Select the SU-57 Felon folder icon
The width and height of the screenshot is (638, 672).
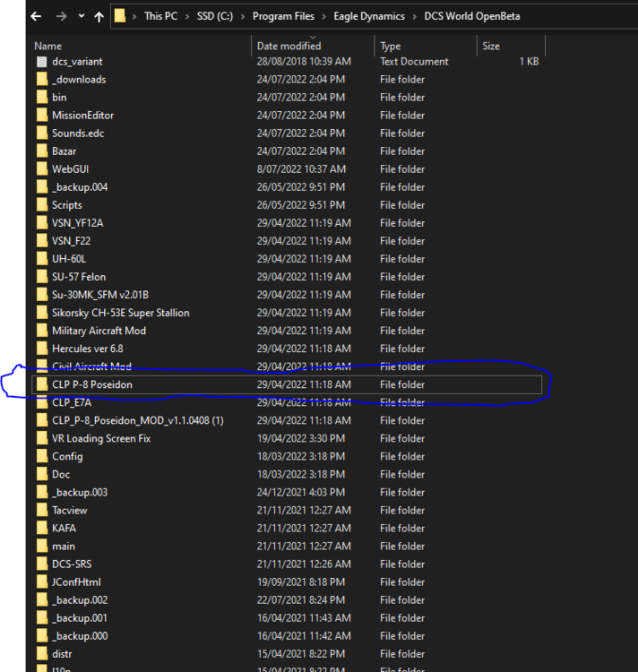pos(41,277)
